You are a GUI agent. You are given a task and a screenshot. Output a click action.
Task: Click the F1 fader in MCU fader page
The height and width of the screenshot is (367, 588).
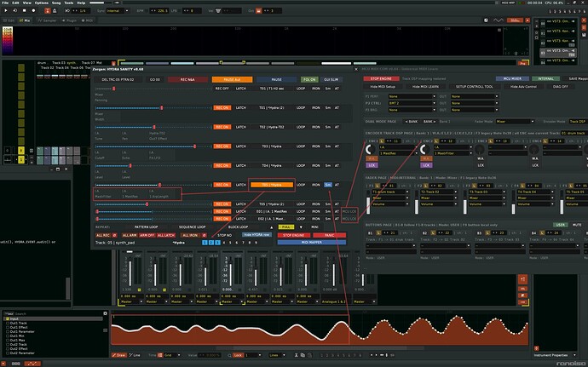tap(368, 203)
